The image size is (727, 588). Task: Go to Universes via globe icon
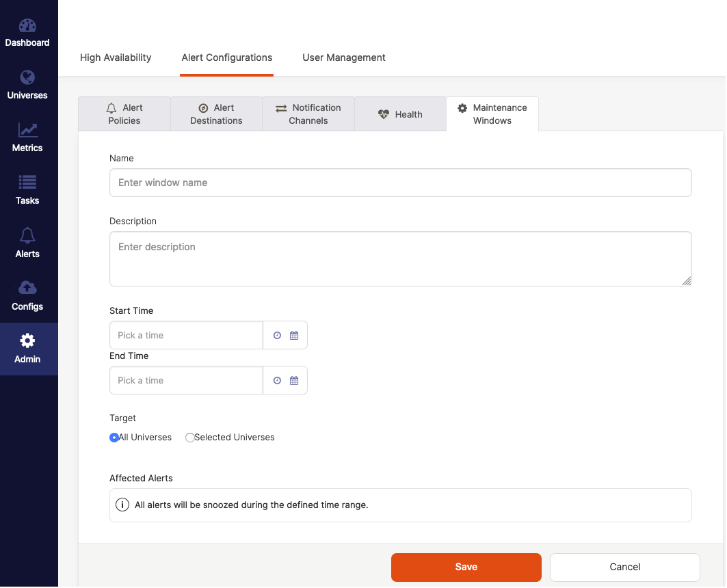coord(27,77)
